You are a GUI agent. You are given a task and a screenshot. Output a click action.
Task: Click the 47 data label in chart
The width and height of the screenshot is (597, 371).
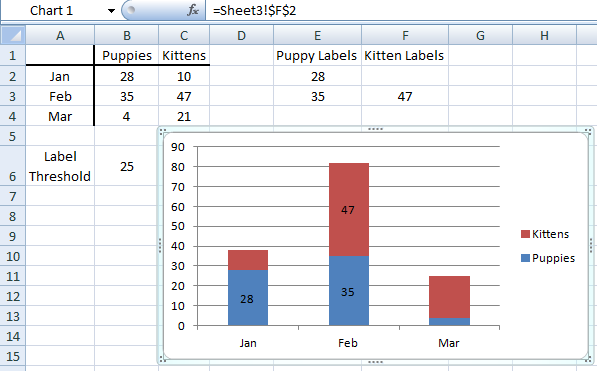(x=348, y=210)
